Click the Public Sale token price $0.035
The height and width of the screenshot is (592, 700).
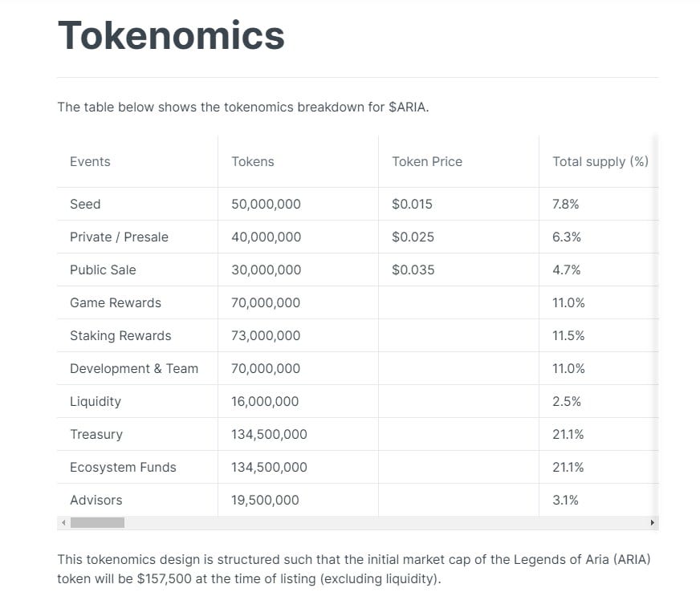point(413,270)
